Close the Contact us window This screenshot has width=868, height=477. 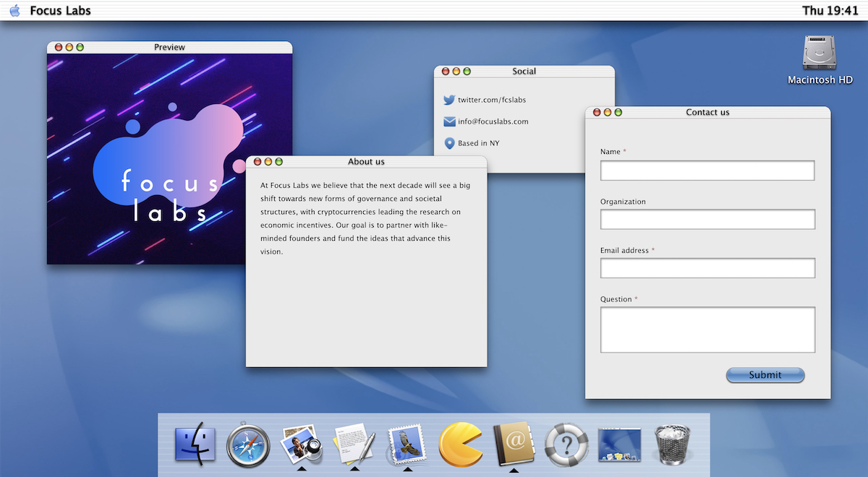click(597, 112)
